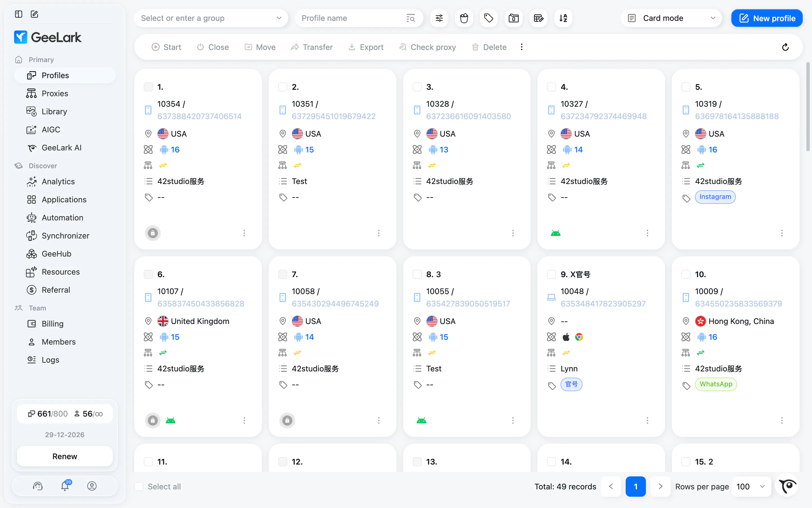The height and width of the screenshot is (508, 812).
Task: Click the New profile button
Action: pyautogui.click(x=767, y=18)
